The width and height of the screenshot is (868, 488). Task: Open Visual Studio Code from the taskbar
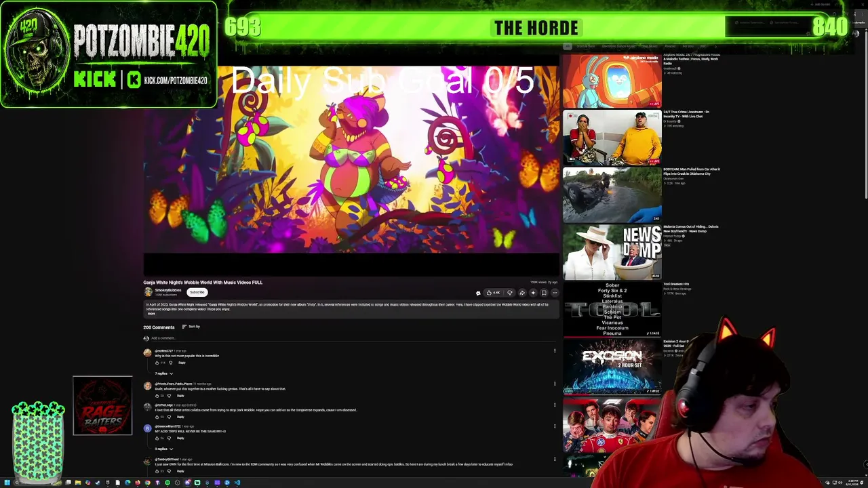tap(237, 483)
